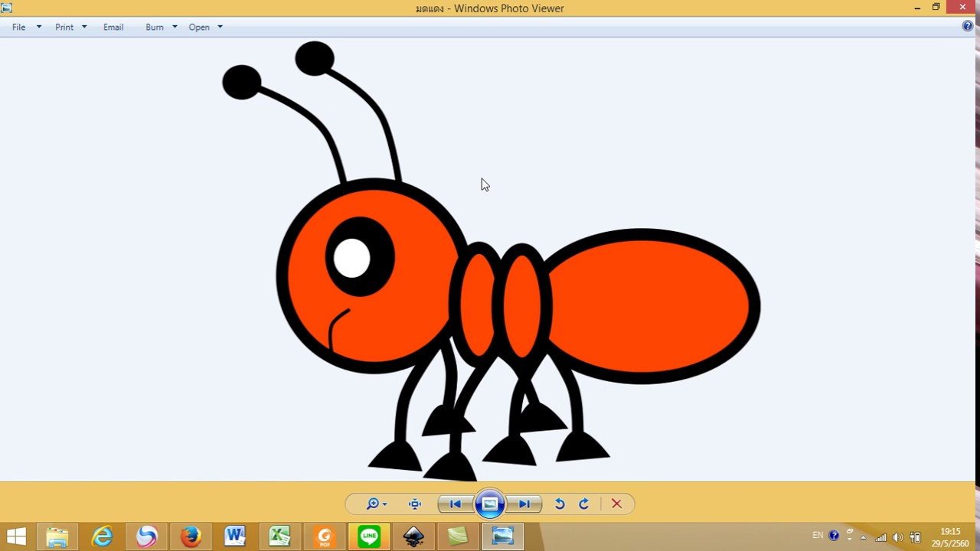The width and height of the screenshot is (980, 551).
Task: Expand the Burn dropdown
Action: (x=175, y=27)
